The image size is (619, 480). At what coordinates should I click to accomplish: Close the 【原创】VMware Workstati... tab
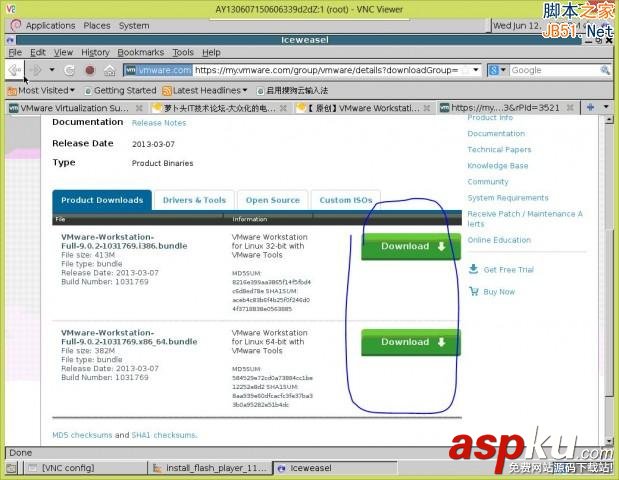pyautogui.click(x=427, y=108)
